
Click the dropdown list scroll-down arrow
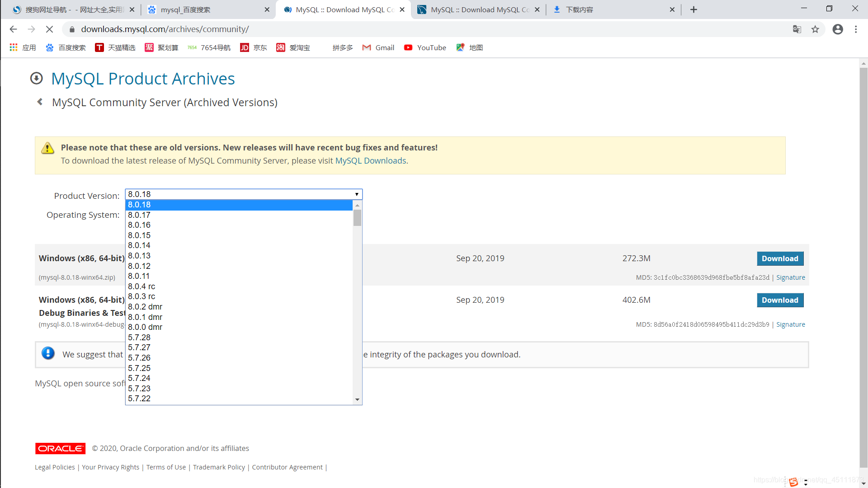[x=357, y=399]
